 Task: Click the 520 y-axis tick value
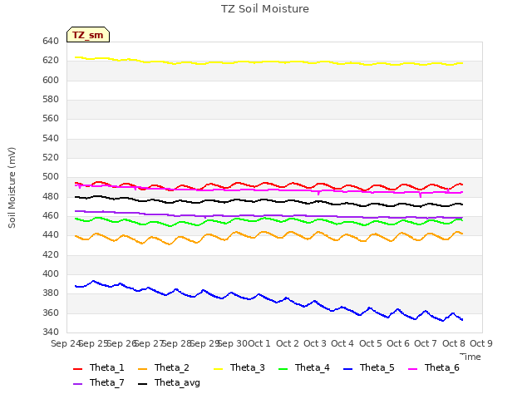51,157
